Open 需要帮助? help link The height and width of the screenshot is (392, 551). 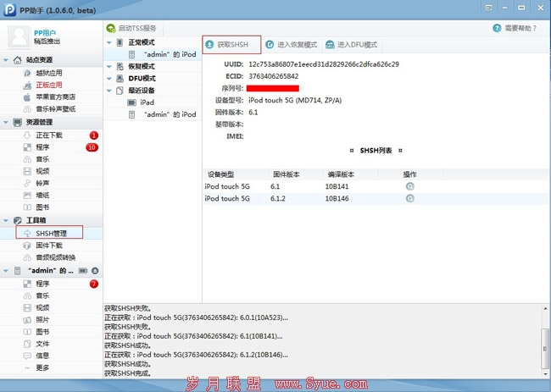click(515, 28)
